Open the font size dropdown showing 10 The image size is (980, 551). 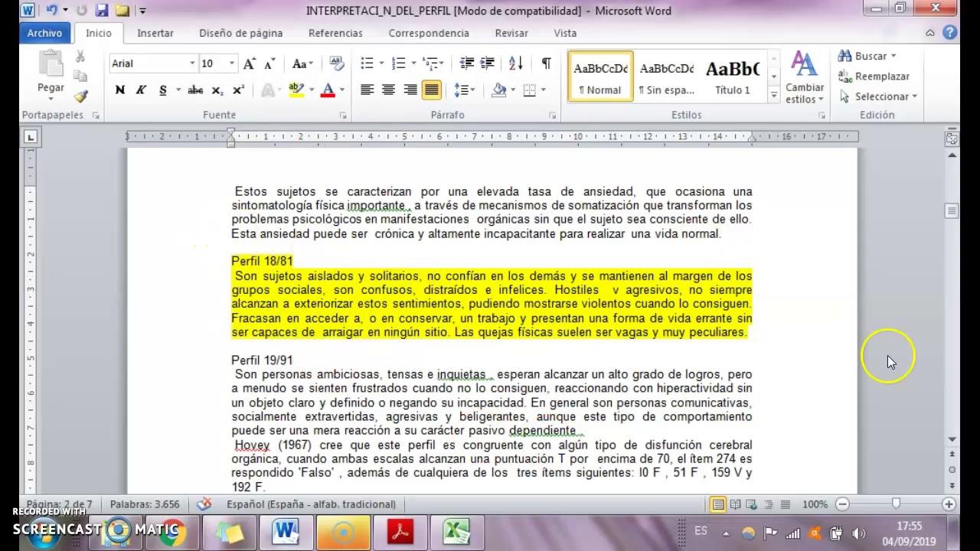click(231, 64)
